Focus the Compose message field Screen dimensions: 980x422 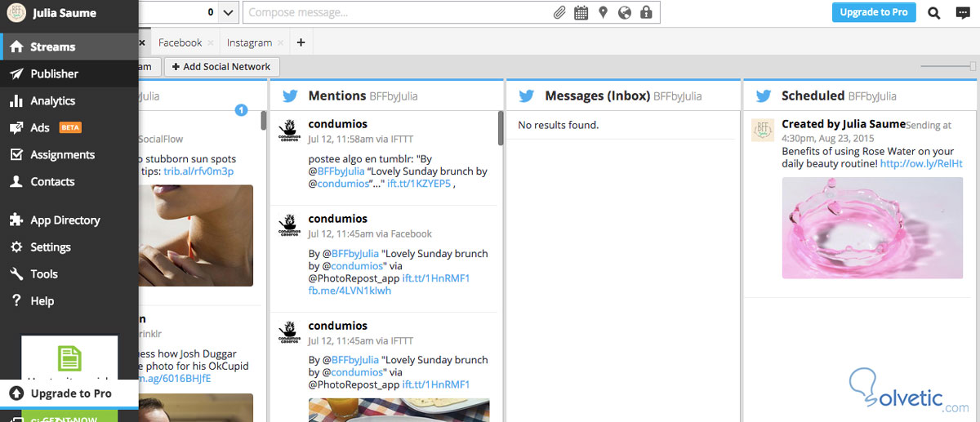(396, 12)
